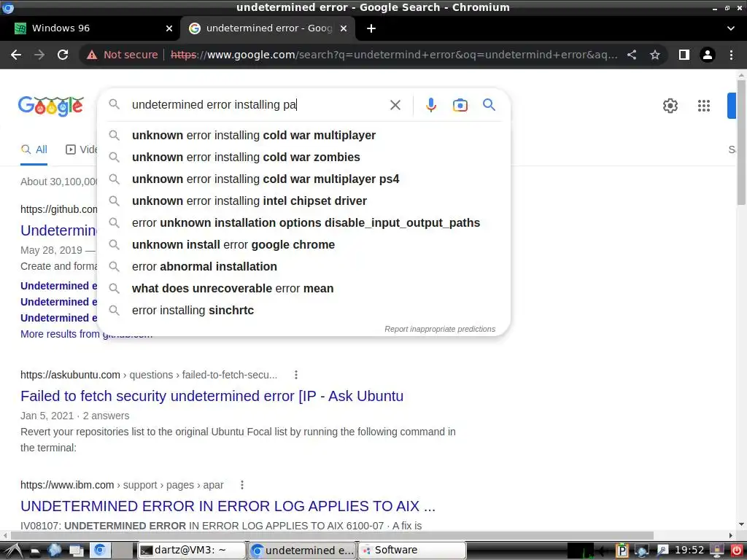
Task: Share this page from the address bar
Action: [632, 55]
